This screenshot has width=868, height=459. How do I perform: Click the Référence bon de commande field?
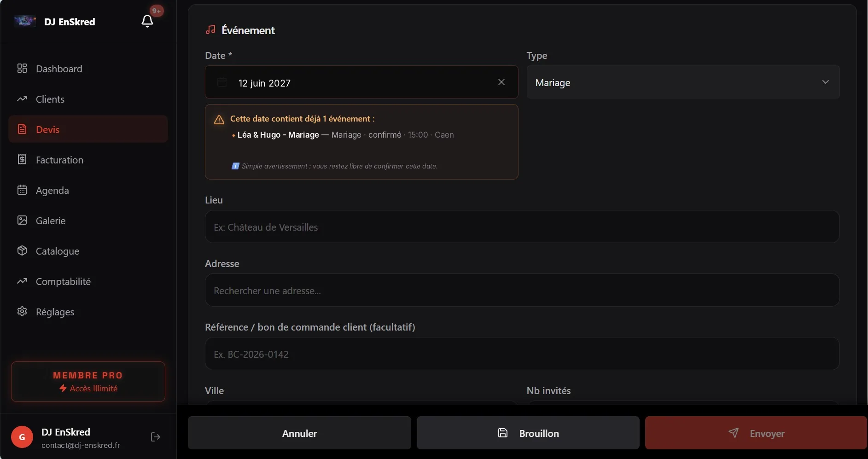coord(522,354)
